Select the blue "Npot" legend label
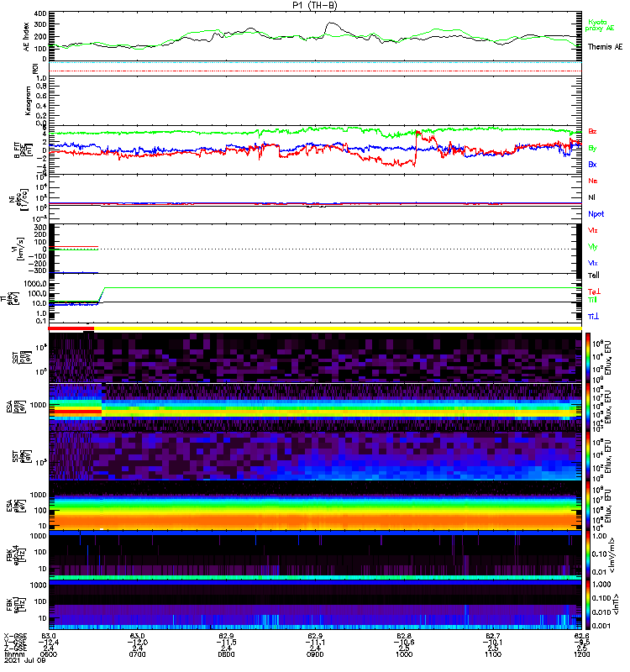The image size is (630, 672). point(596,214)
